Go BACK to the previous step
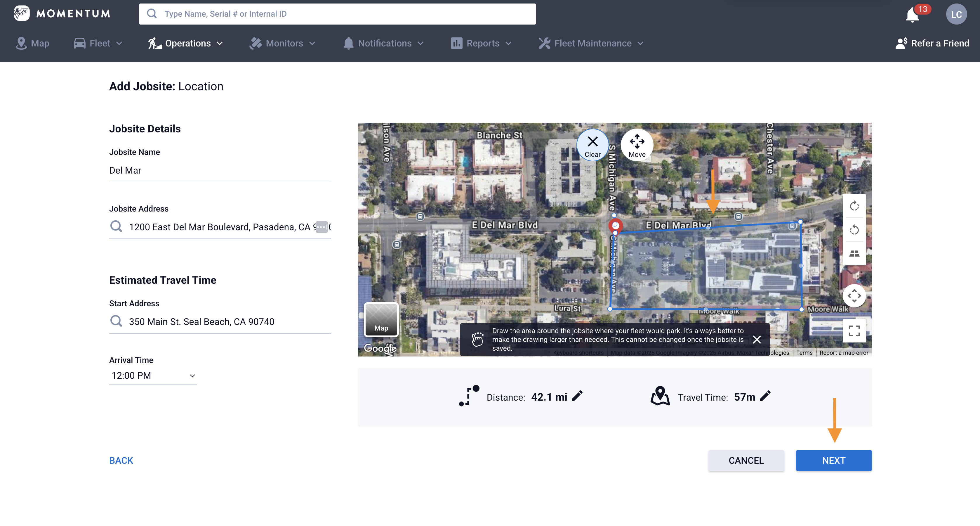This screenshot has width=980, height=526. [121, 460]
